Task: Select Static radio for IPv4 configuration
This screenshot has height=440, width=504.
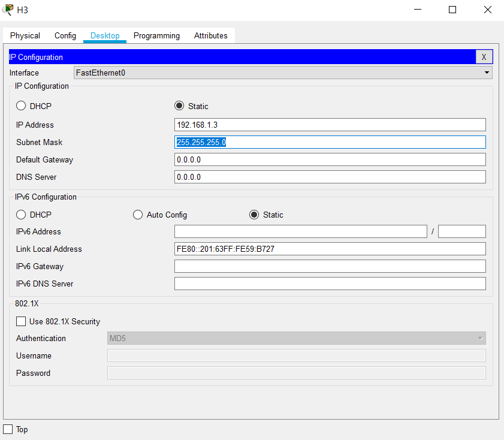Action: (x=179, y=106)
